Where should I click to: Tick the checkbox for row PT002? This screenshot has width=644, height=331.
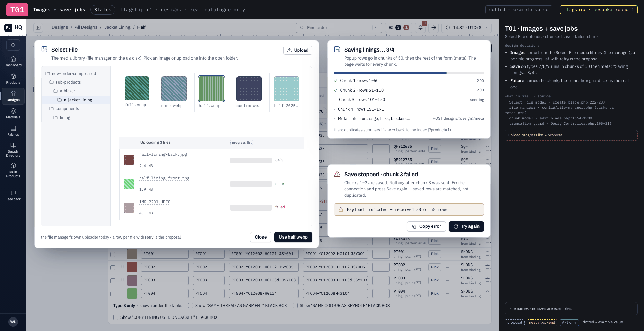[x=113, y=268]
